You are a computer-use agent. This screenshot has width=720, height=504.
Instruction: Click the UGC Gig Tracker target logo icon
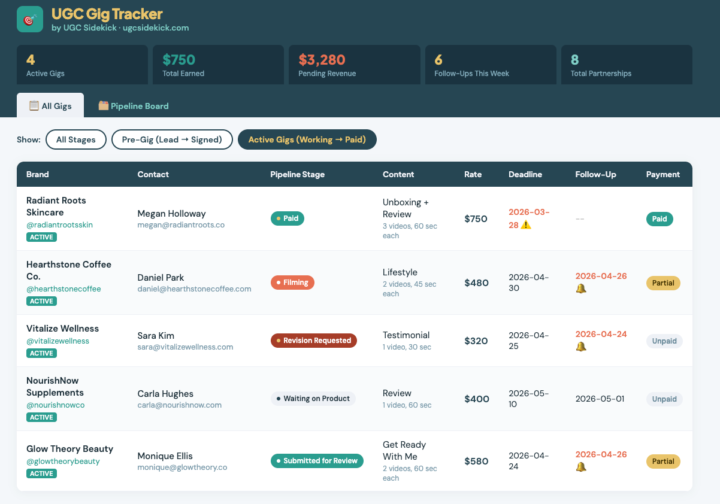coord(30,19)
